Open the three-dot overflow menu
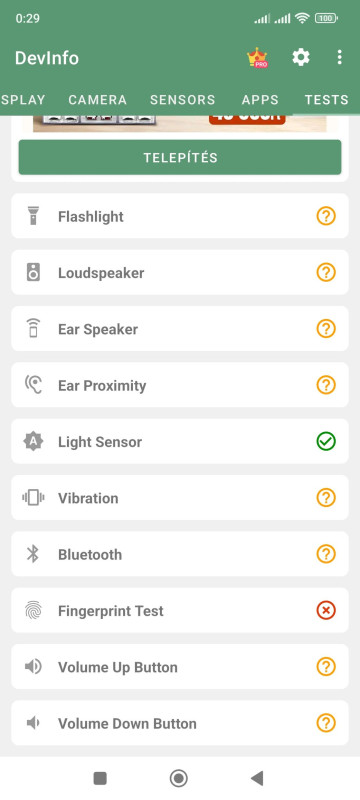The width and height of the screenshot is (360, 800). point(340,57)
